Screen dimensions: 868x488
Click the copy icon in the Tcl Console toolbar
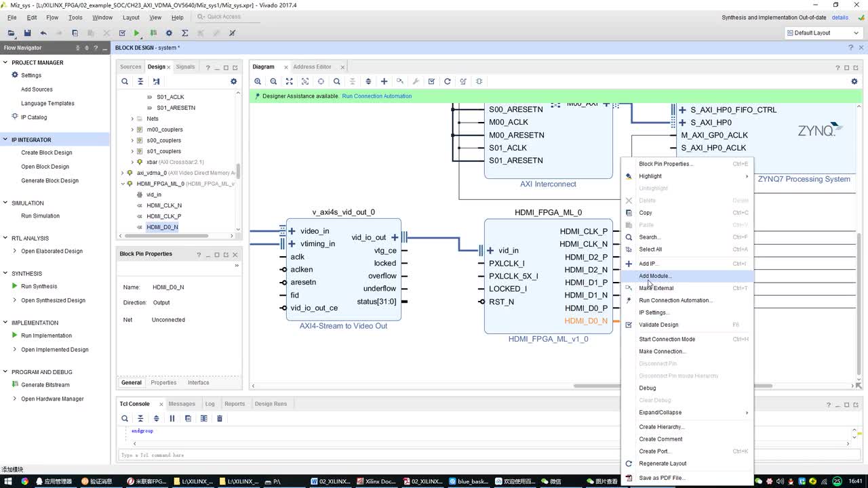pyautogui.click(x=188, y=418)
